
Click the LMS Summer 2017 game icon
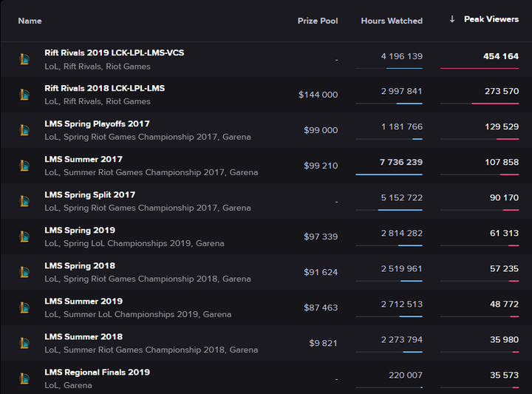click(x=24, y=166)
